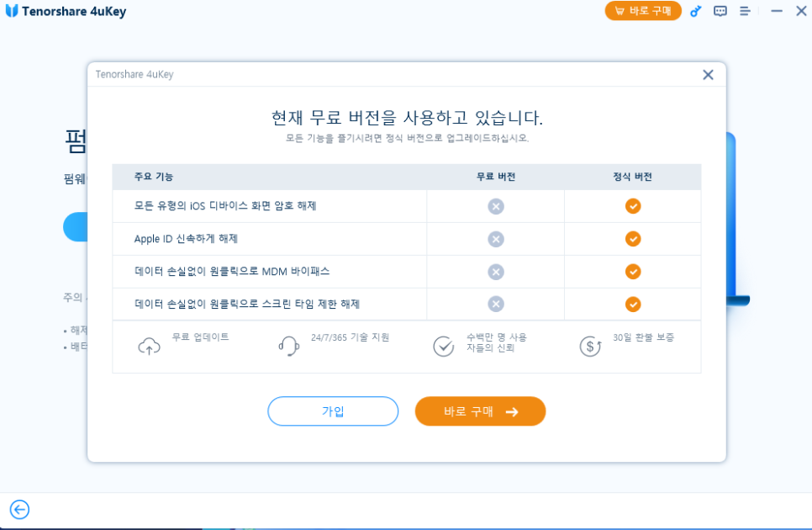The image size is (812, 530).
Task: Click gray X in Apple ID 신속하게 해제 row
Action: pyautogui.click(x=496, y=239)
